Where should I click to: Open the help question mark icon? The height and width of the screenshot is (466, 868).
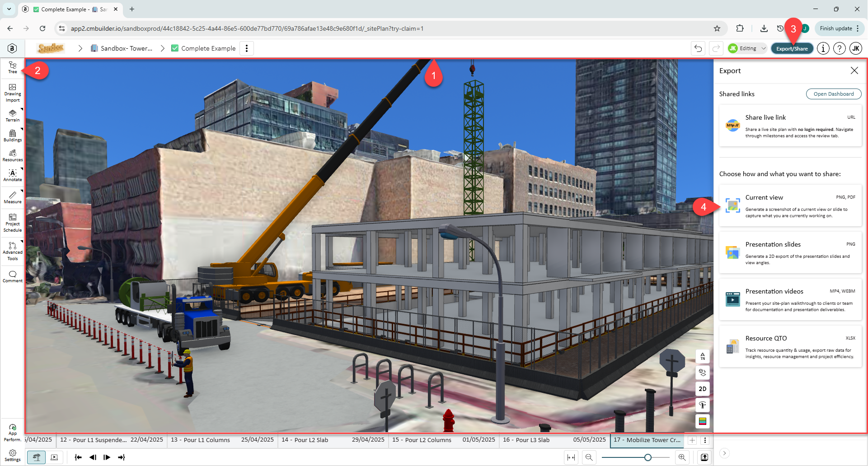tap(840, 48)
